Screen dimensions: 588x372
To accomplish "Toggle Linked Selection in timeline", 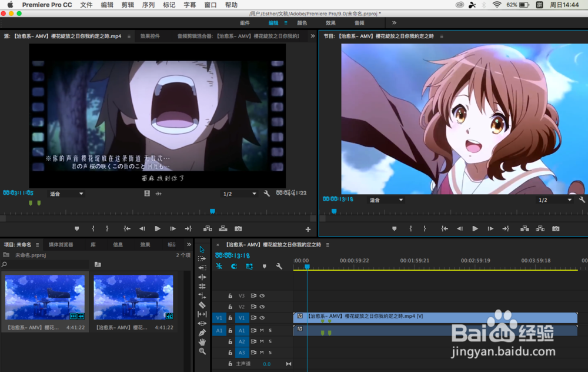I will tap(249, 266).
